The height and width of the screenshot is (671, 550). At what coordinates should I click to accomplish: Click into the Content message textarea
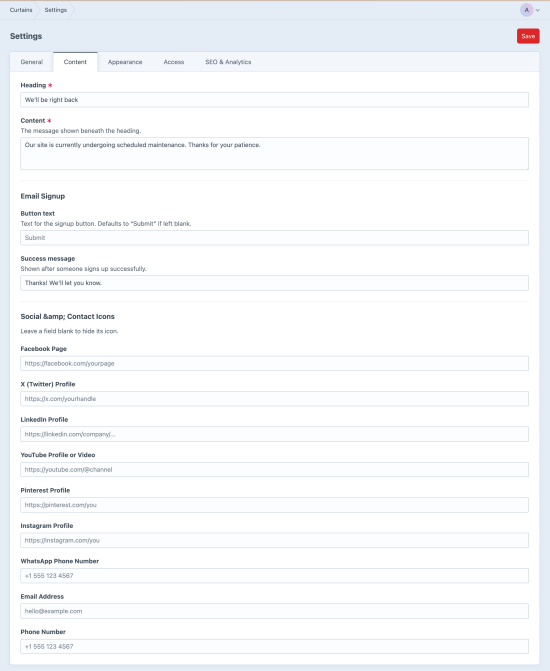pyautogui.click(x=274, y=153)
